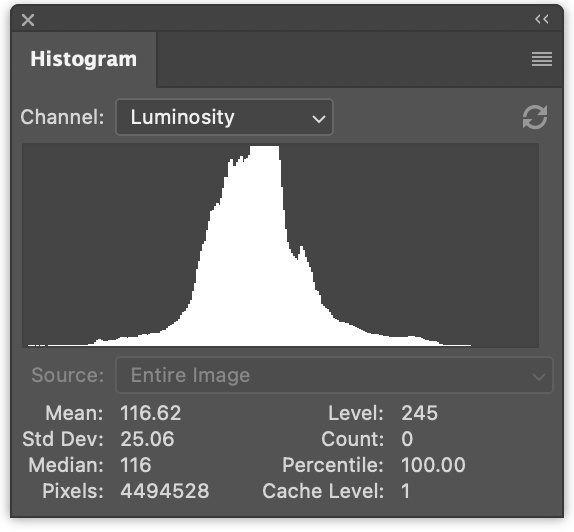574x532 pixels.
Task: Click the Channel: label
Action: (x=62, y=117)
